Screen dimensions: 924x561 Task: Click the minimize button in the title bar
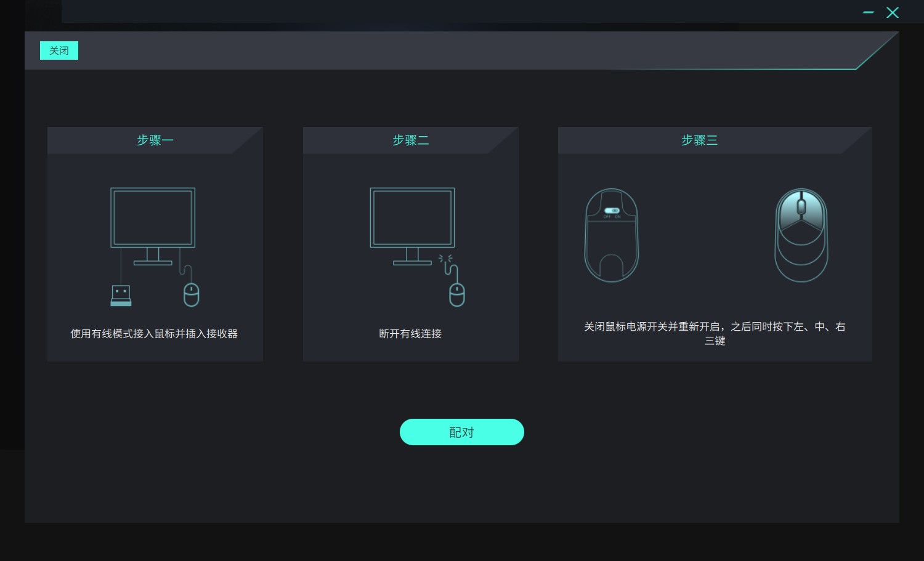tap(869, 12)
